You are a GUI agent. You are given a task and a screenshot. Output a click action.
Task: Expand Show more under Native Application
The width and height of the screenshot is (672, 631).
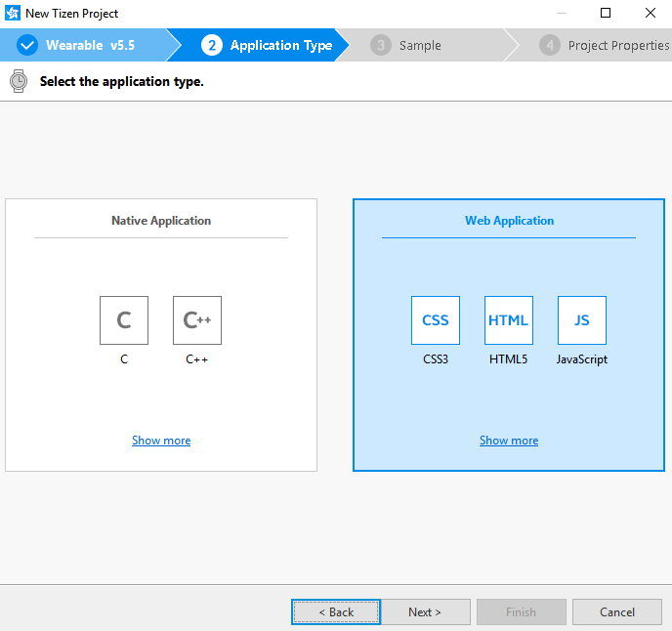[161, 441]
